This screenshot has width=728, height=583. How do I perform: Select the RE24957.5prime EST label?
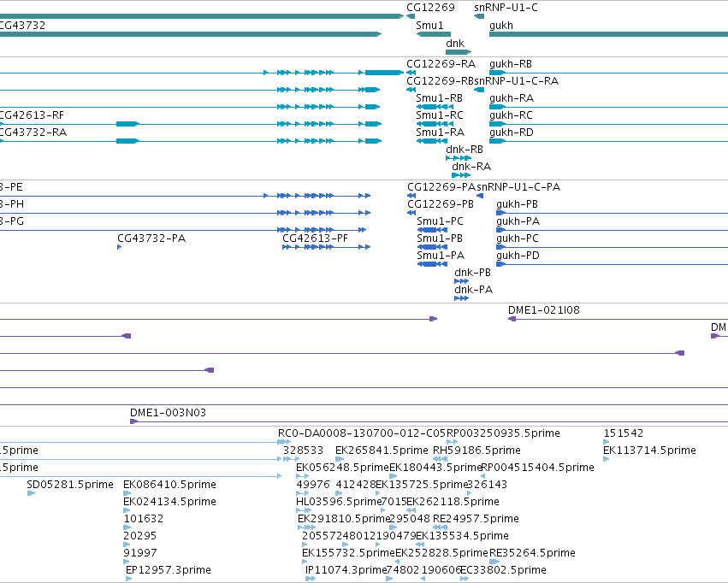point(476,519)
